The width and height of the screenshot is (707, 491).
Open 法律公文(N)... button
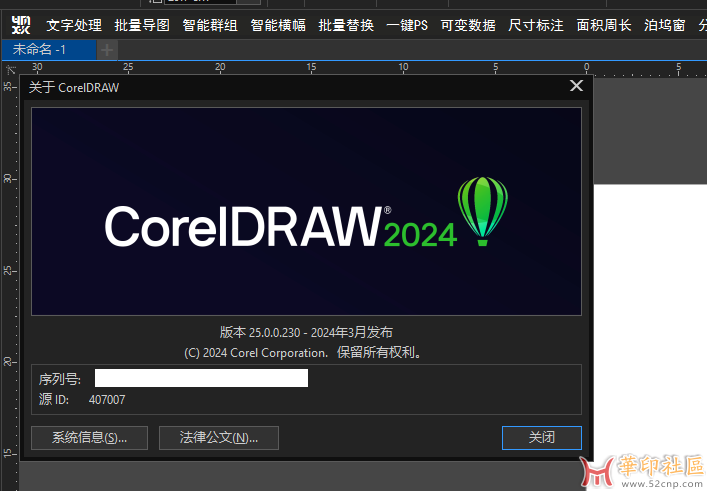(219, 438)
